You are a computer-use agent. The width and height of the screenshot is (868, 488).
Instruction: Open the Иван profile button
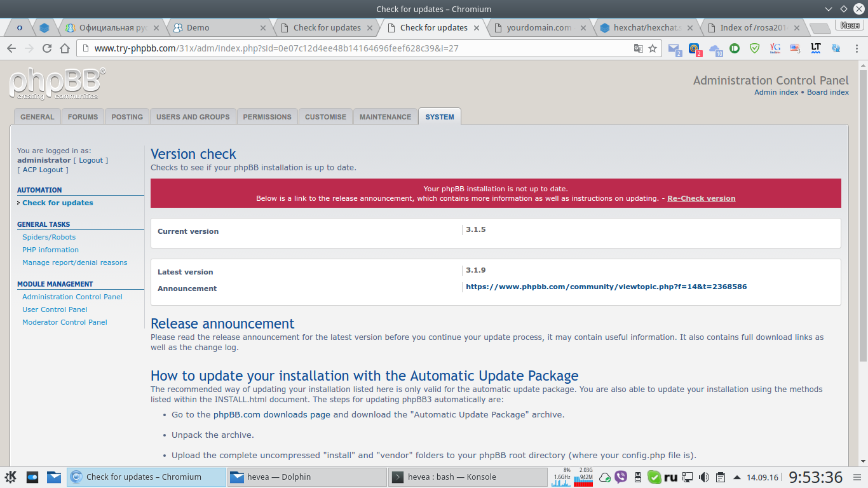click(x=850, y=25)
